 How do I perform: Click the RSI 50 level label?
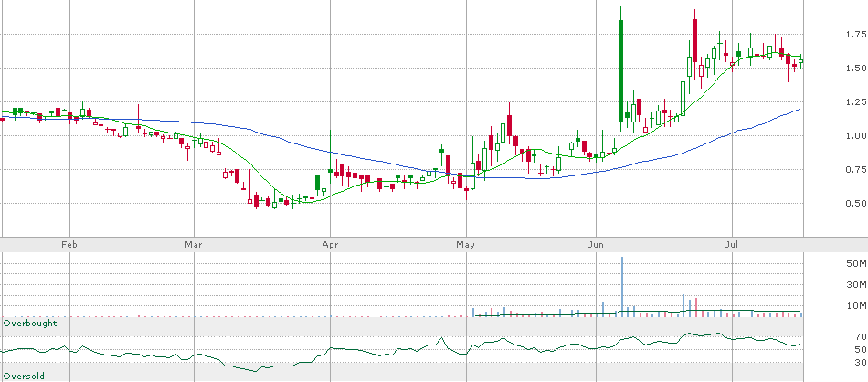coord(860,349)
